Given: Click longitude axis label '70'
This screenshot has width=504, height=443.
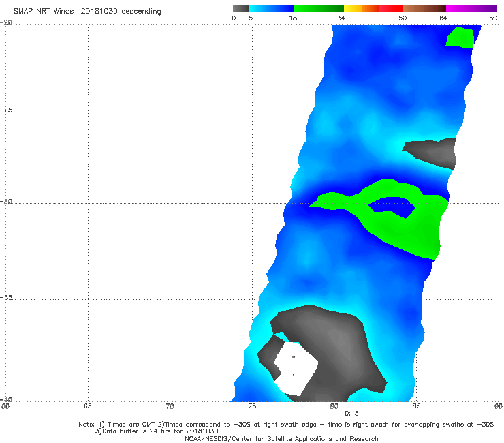Looking at the screenshot, I should (x=170, y=406).
